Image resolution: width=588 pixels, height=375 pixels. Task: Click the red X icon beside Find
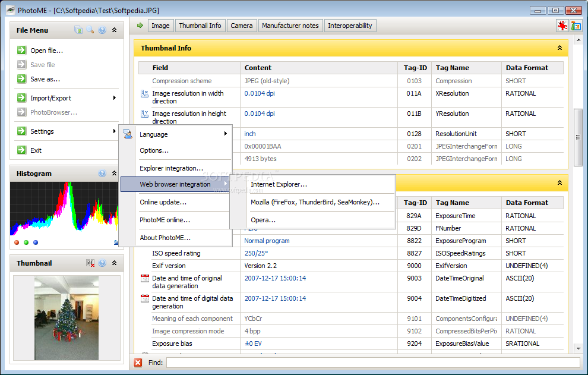pyautogui.click(x=138, y=363)
